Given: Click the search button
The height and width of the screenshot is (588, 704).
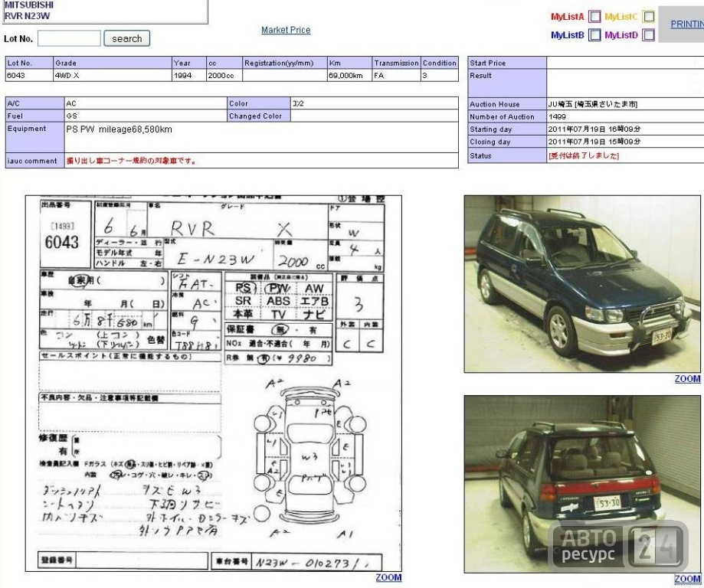Looking at the screenshot, I should click(127, 38).
